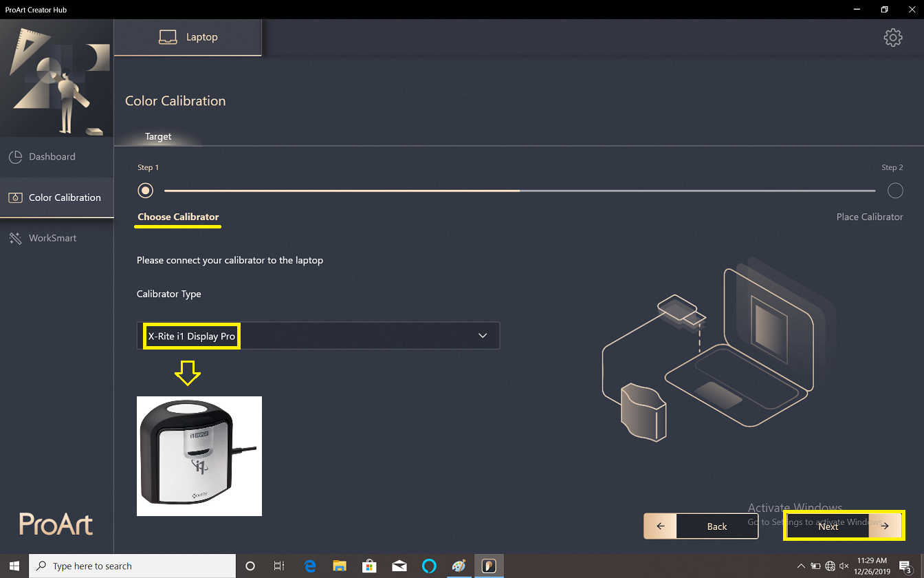Click the ProArt Creator Hub taskbar icon
The width and height of the screenshot is (924, 578).
[x=489, y=566]
